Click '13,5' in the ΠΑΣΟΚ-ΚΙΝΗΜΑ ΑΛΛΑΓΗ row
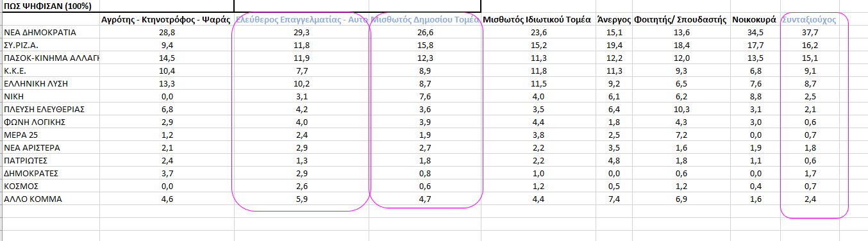Image resolution: width=868 pixels, height=241 pixels. [756, 58]
